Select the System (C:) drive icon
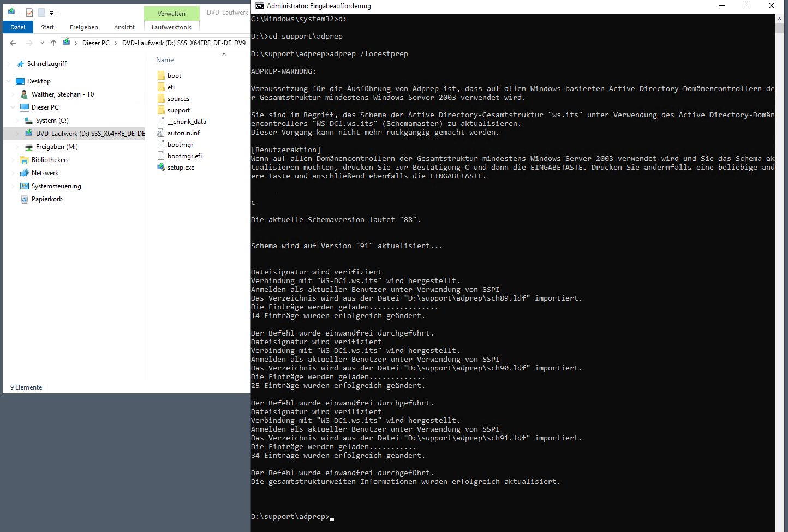 (x=29, y=121)
